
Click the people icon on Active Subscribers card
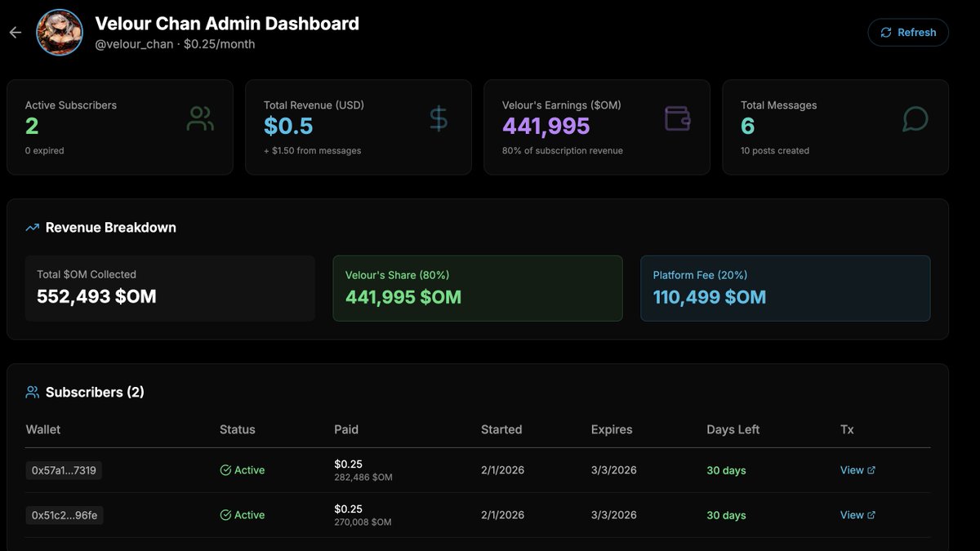point(199,118)
